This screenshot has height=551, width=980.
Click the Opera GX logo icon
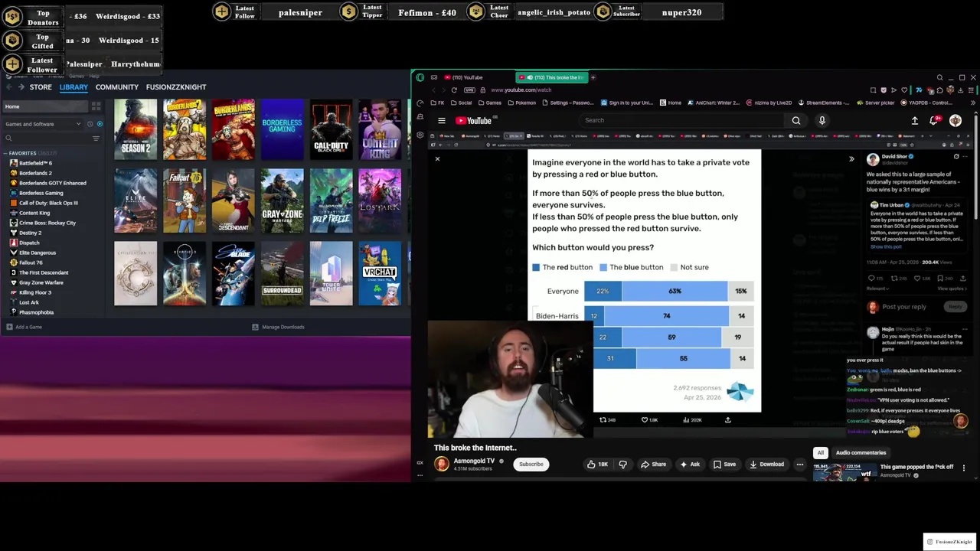pos(420,77)
